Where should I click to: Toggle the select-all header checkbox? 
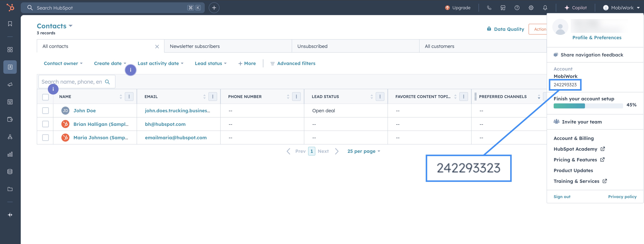click(x=45, y=97)
